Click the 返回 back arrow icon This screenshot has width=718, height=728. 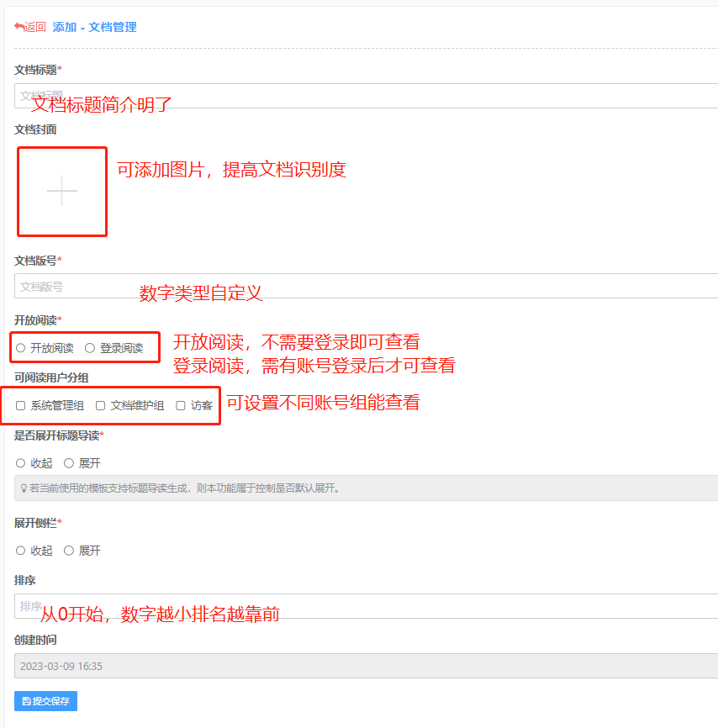18,27
